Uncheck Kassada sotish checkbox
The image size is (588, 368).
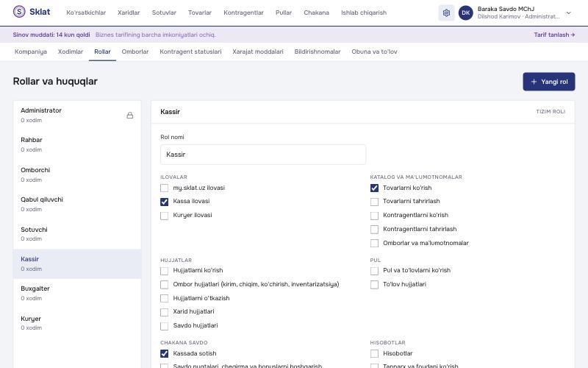click(164, 354)
